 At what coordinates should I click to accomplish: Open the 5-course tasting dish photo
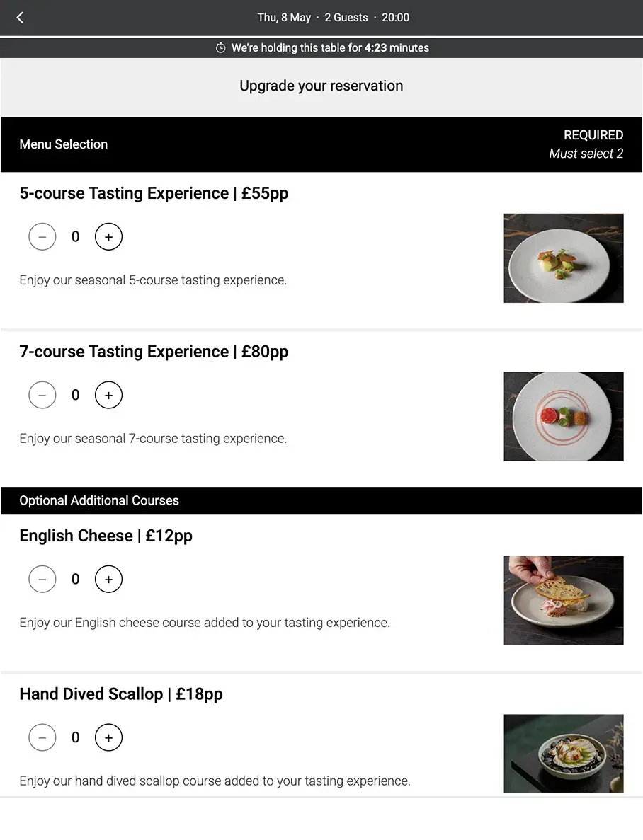click(x=564, y=258)
